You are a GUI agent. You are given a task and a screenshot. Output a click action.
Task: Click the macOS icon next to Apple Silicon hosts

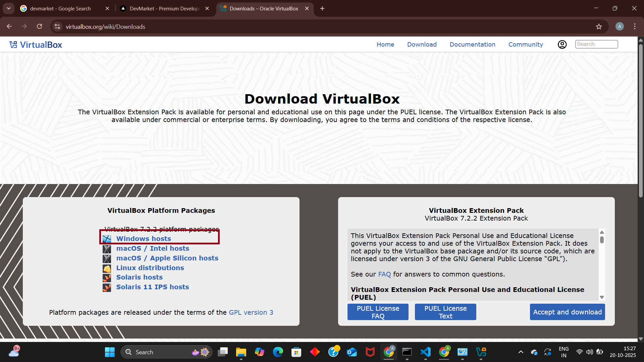(x=107, y=258)
